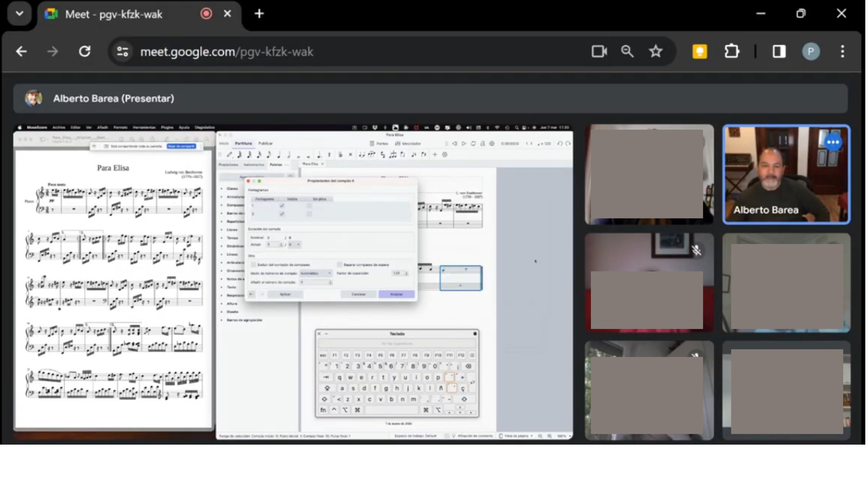Toggle Sin plica checkbox for staff 1
Screen dimensions: 868x488
(x=309, y=206)
